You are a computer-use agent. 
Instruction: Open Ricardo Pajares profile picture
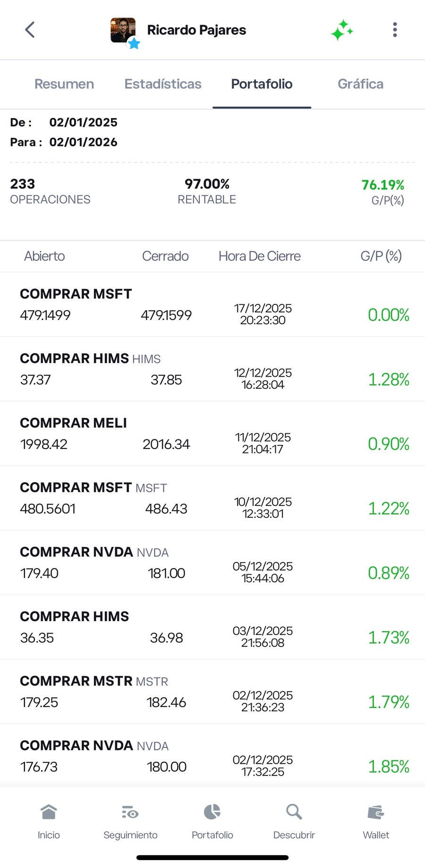[122, 30]
